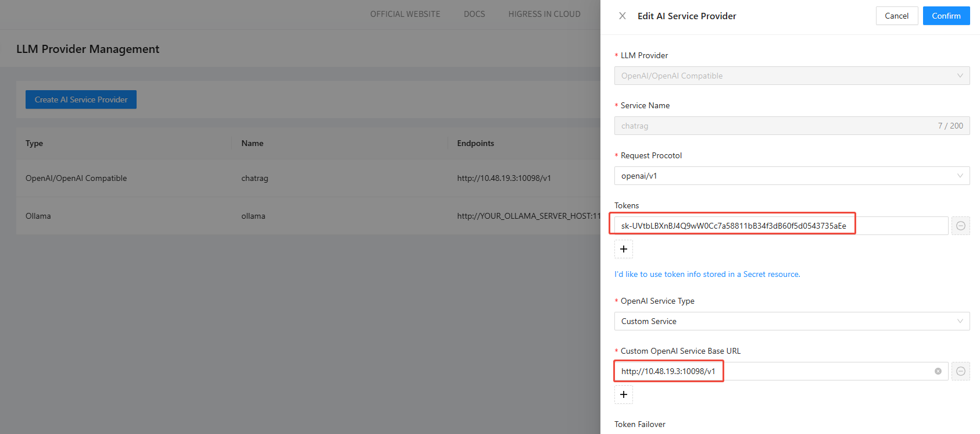Screen dimensions: 980x434
Task: Open the LLM Provider dropdown
Action: [x=791, y=76]
